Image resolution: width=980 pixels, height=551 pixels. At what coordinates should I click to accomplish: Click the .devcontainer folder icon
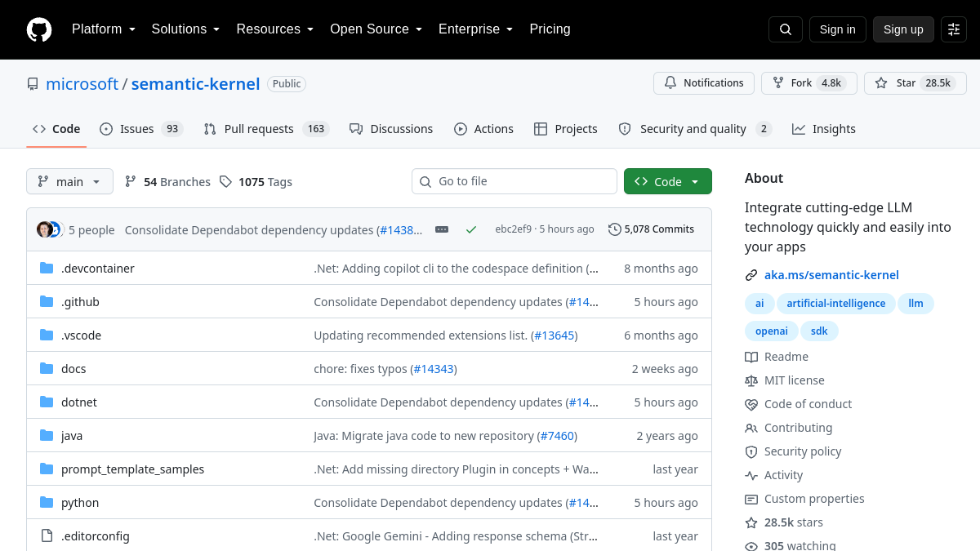(x=47, y=268)
